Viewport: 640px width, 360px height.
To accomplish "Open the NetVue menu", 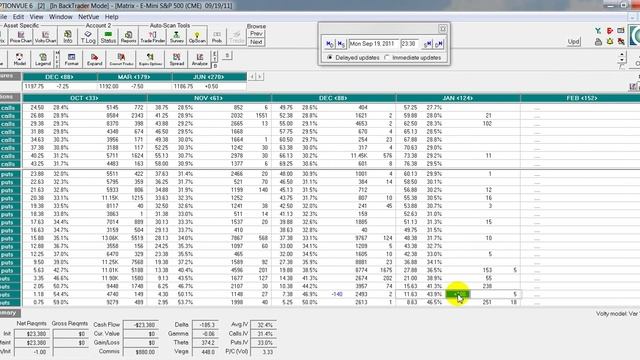I will tap(89, 17).
